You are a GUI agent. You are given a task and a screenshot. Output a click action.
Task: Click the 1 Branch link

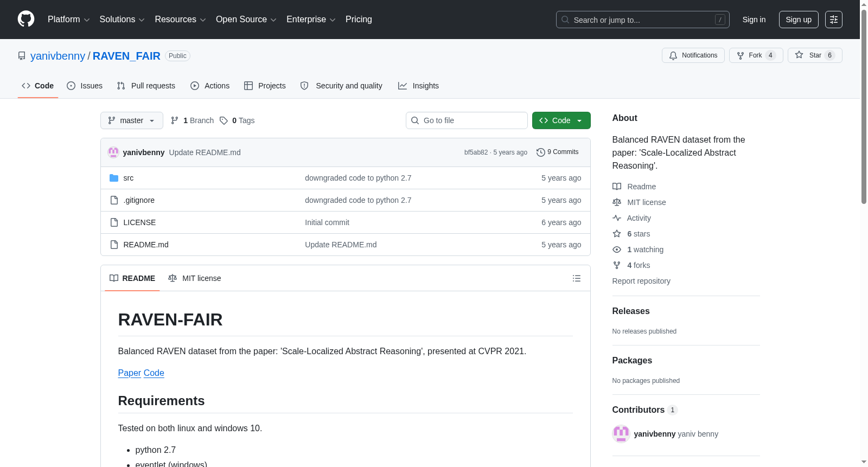[x=193, y=120]
